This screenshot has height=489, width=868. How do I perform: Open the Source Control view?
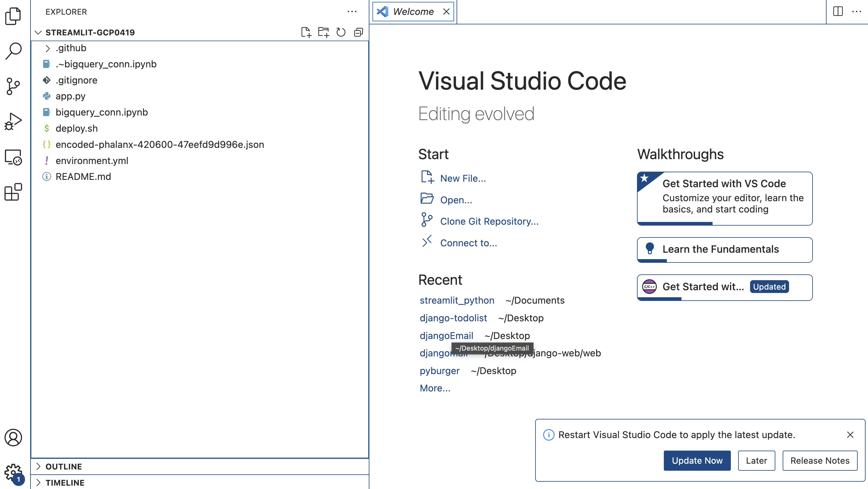coord(13,86)
